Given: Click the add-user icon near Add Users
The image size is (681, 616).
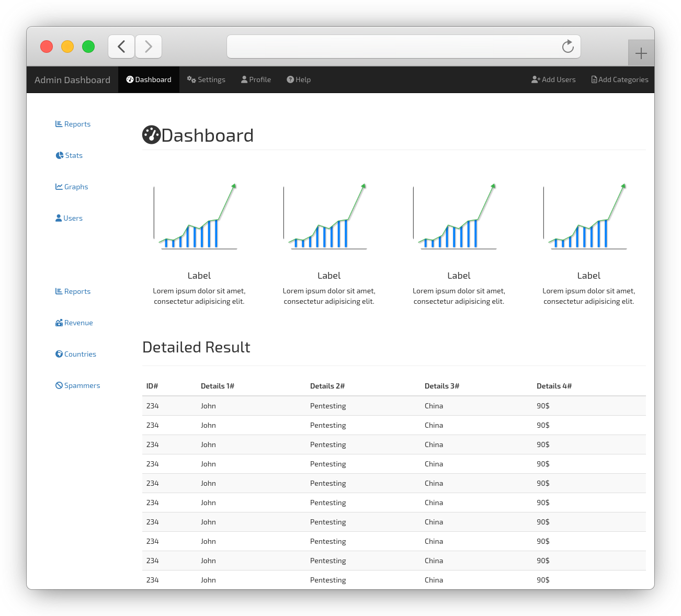Looking at the screenshot, I should pos(536,79).
